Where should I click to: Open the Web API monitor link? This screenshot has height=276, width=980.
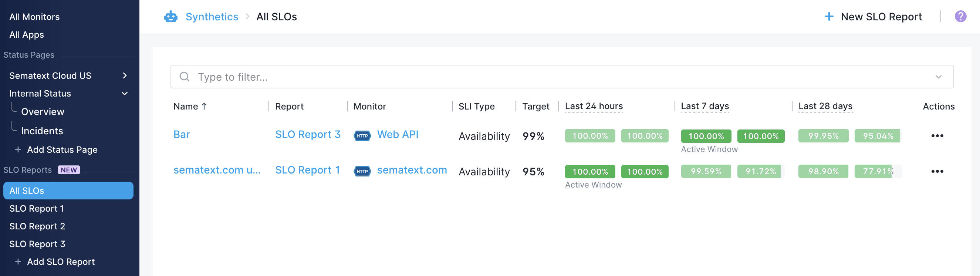(x=398, y=134)
